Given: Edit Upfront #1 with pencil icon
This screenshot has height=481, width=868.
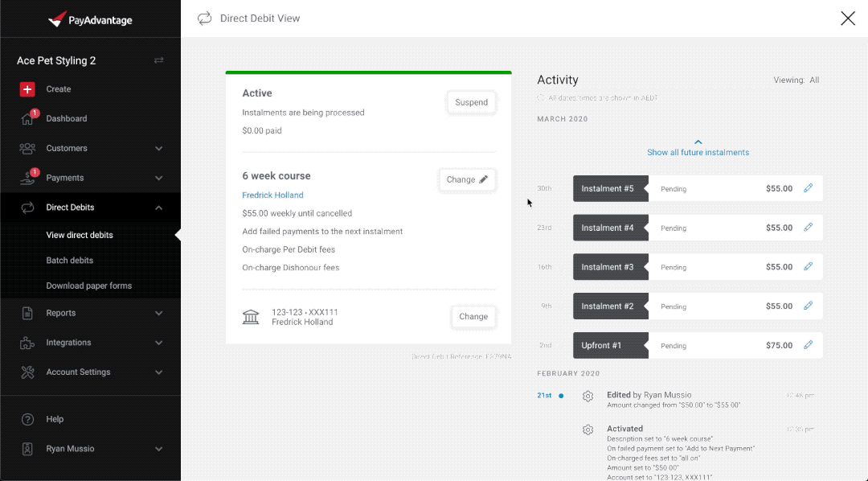Looking at the screenshot, I should (x=809, y=345).
